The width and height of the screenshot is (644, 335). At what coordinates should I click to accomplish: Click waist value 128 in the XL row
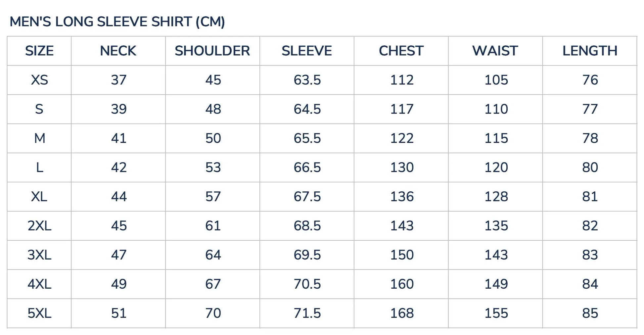click(x=496, y=197)
